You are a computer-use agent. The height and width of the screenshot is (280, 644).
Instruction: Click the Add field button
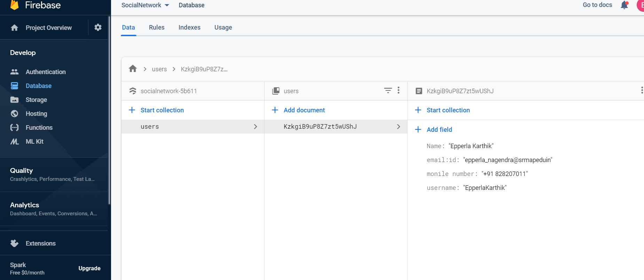coord(439,130)
